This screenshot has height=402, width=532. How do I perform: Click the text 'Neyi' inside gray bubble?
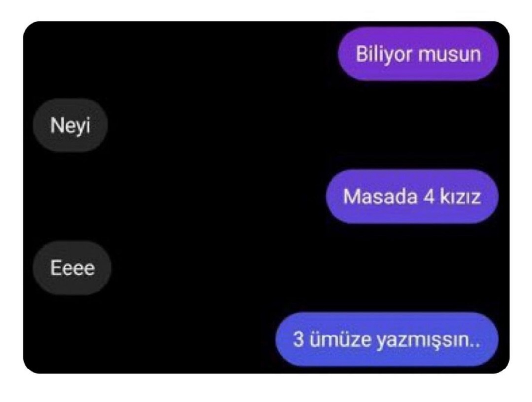pyautogui.click(x=70, y=126)
